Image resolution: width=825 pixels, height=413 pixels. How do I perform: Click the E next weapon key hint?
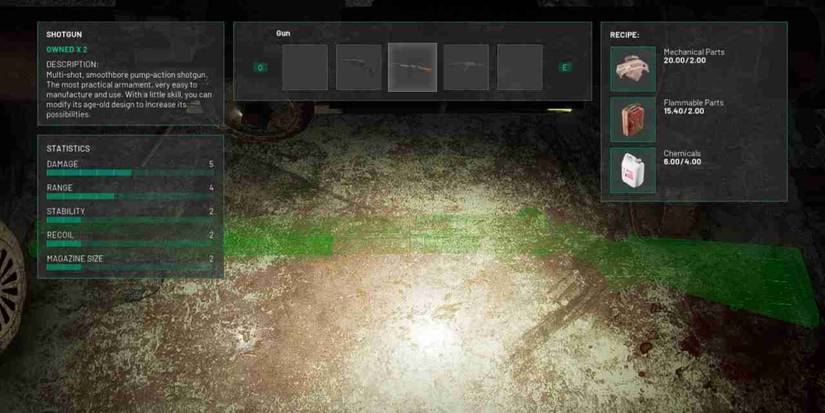(565, 67)
